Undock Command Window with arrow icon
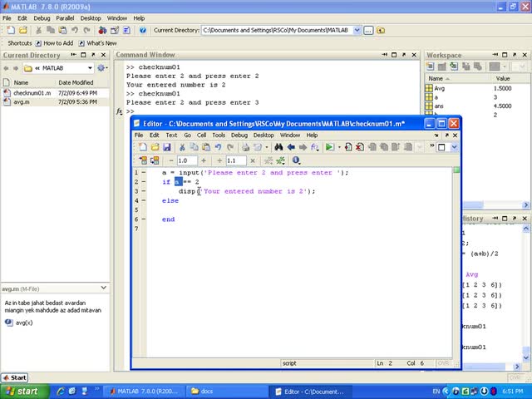 tap(404, 55)
